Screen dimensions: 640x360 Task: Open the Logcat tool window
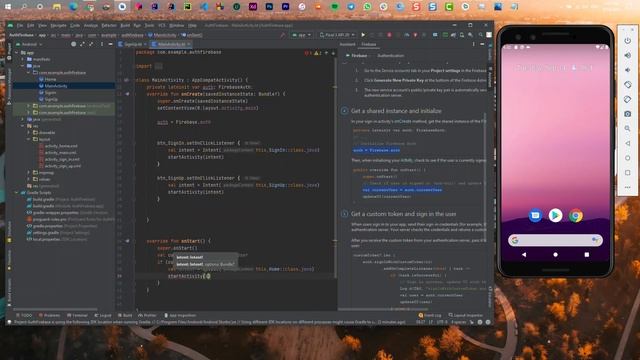pyautogui.click(x=103, y=316)
